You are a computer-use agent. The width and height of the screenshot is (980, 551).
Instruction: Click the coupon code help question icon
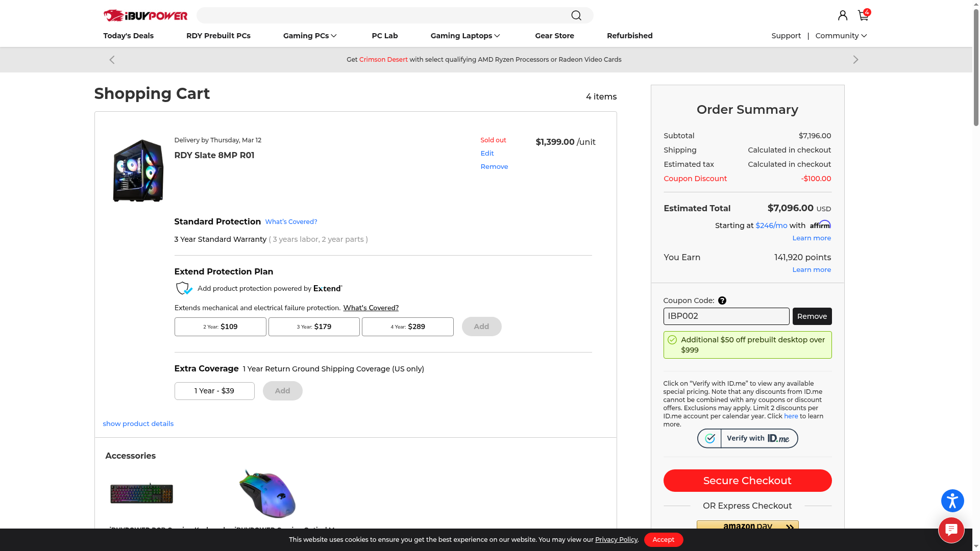click(x=722, y=300)
